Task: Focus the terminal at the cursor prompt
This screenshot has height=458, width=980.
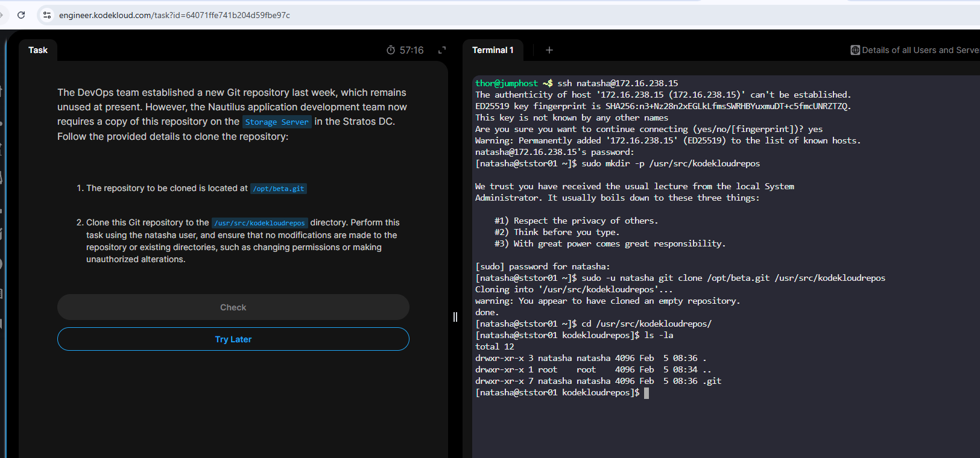Action: coord(646,393)
